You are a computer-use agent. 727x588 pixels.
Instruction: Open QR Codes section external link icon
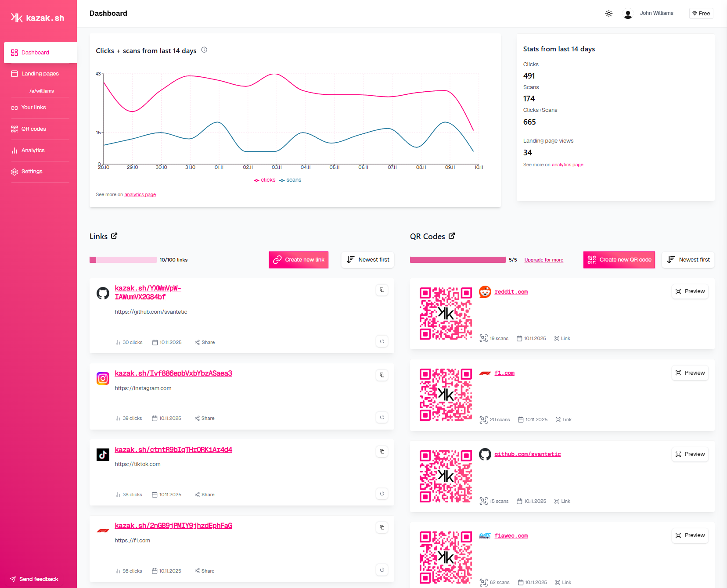452,236
